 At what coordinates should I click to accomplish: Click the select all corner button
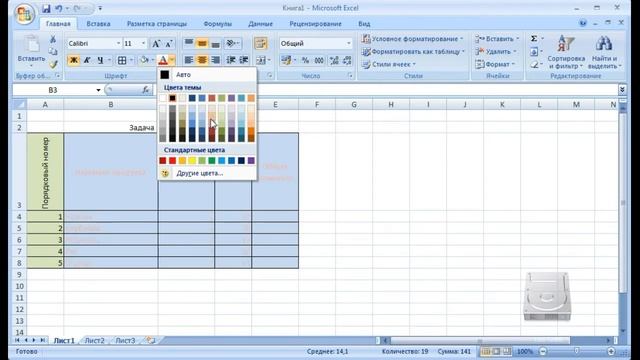[x=20, y=105]
